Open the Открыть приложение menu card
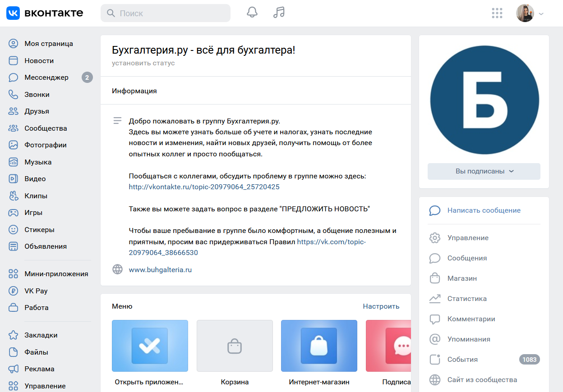This screenshot has width=563, height=392. pos(150,353)
